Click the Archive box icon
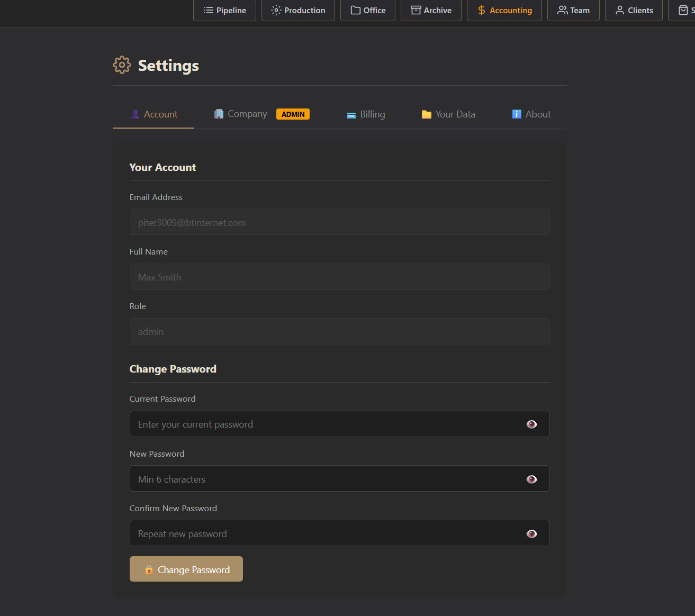The width and height of the screenshot is (695, 616). point(416,11)
